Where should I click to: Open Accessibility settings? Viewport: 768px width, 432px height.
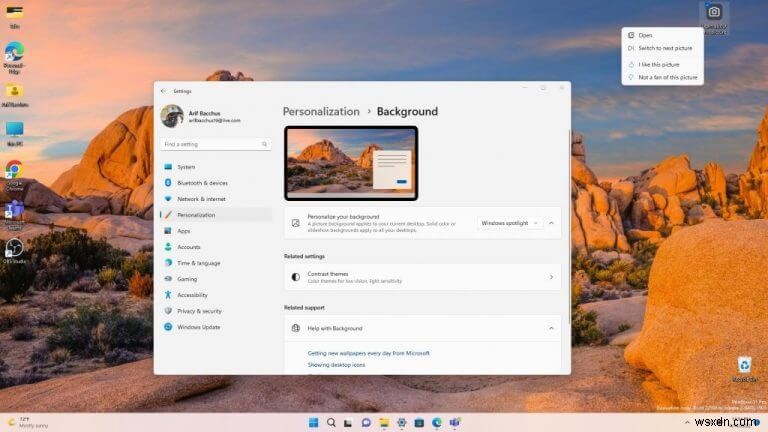216,295
